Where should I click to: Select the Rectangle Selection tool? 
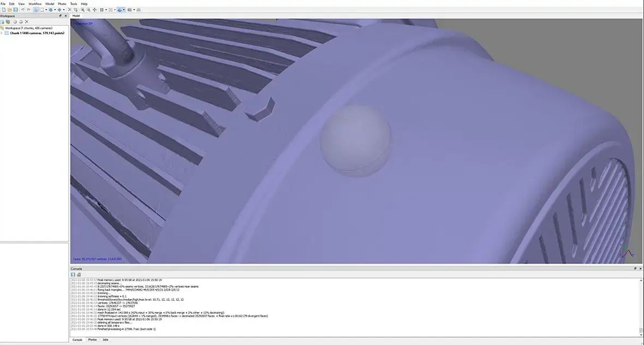(41, 10)
